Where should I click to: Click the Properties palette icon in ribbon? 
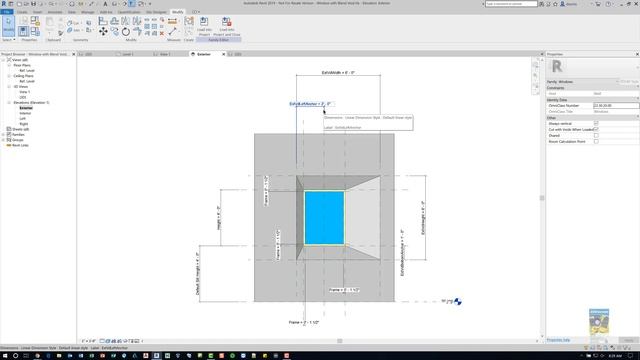point(23,31)
